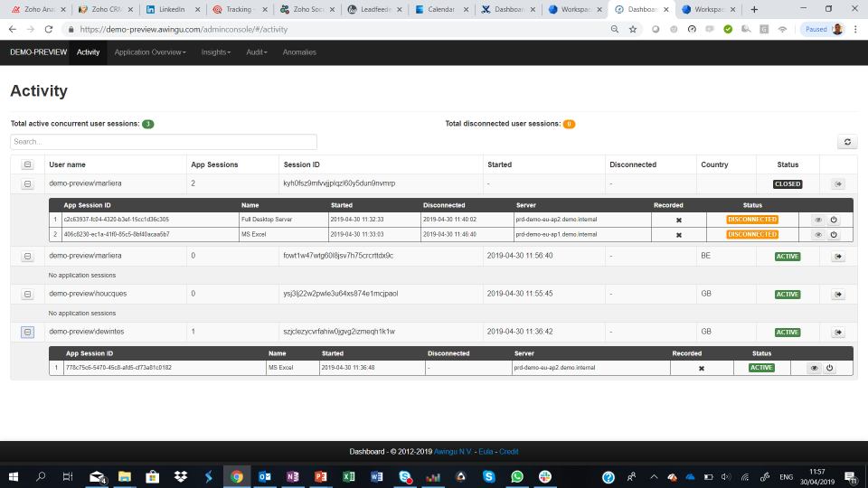The image size is (868, 488).
Task: Collapse the CLOSED marliera session row
Action: click(x=27, y=183)
